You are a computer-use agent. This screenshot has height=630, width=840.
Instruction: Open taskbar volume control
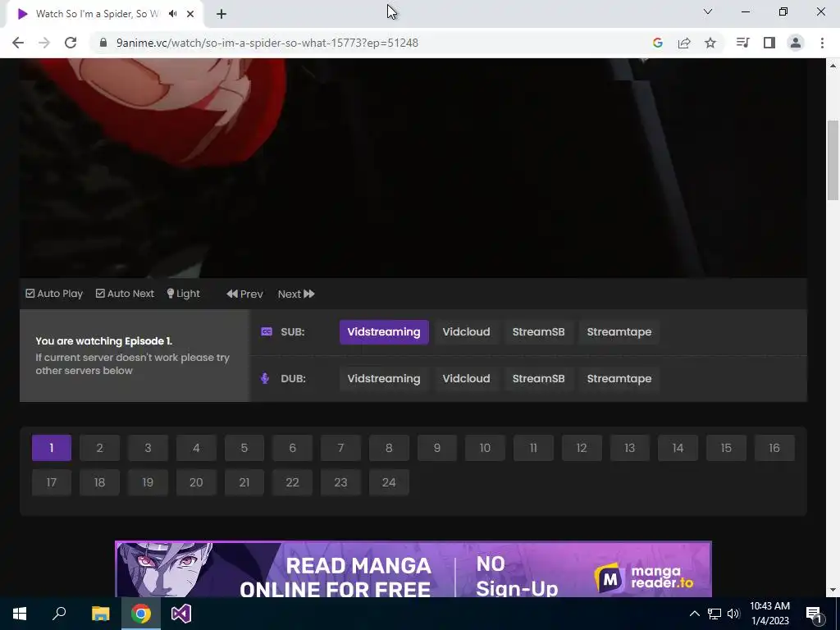click(x=733, y=614)
